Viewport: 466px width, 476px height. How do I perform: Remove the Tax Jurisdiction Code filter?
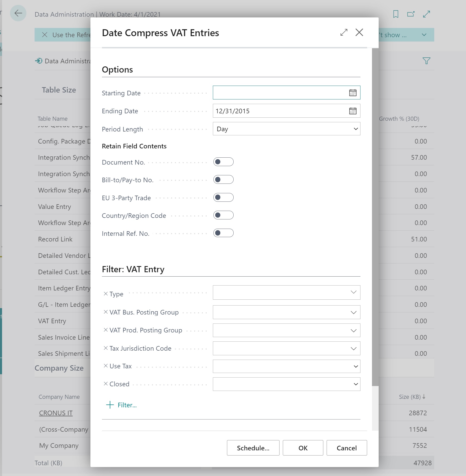tap(106, 348)
